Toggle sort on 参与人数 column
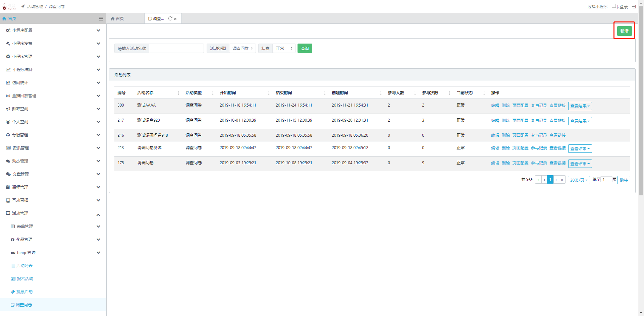644x316 pixels. (415, 93)
